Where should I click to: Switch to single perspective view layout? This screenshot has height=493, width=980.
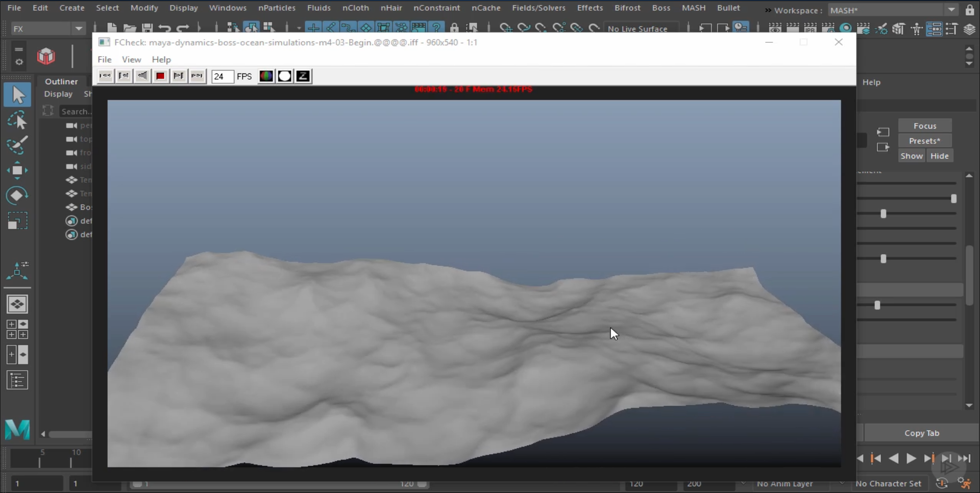[x=17, y=305]
